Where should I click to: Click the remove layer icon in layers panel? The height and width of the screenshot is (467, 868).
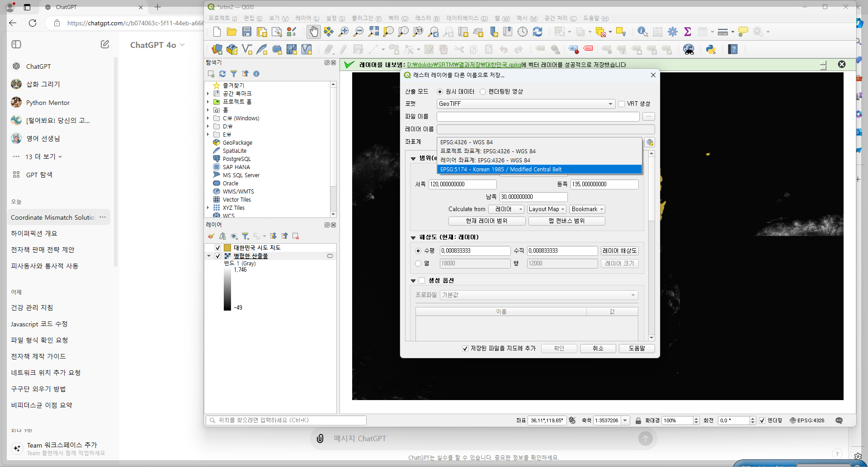pos(296,236)
